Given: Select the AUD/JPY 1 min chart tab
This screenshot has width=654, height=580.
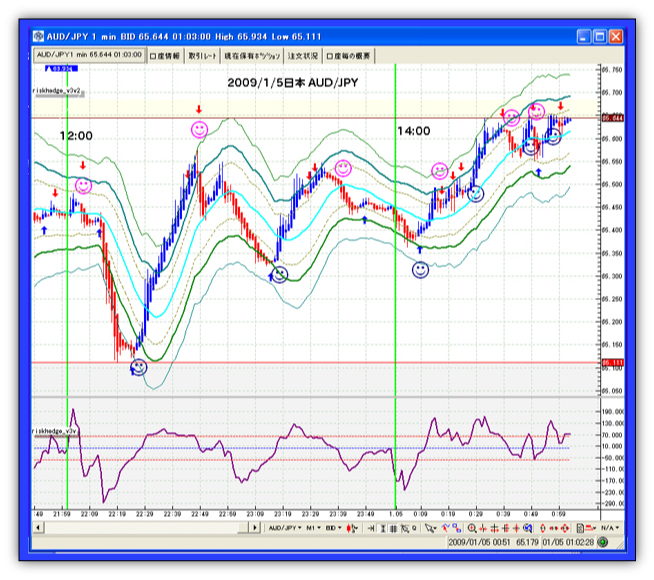Looking at the screenshot, I should (x=89, y=56).
